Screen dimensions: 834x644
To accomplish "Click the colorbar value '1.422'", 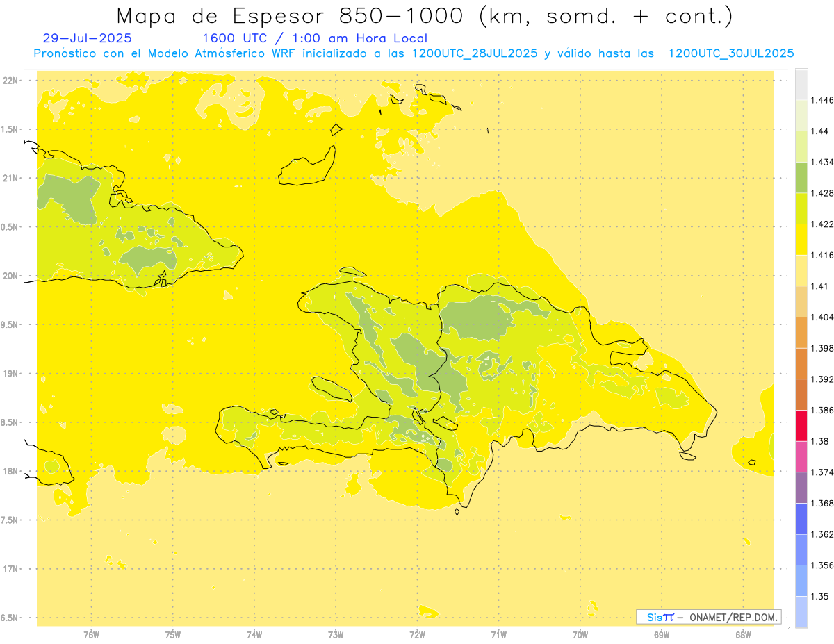I will pyautogui.click(x=824, y=224).
